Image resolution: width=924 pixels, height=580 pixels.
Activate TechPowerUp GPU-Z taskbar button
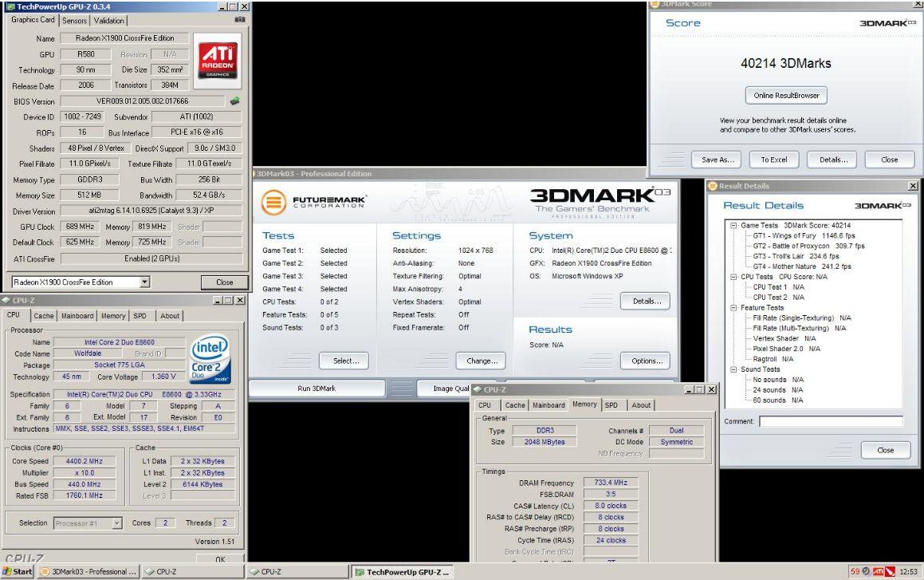(x=403, y=571)
